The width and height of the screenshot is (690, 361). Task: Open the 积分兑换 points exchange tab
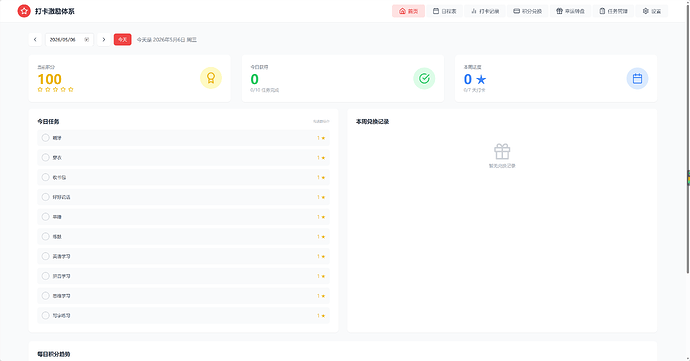pos(528,11)
